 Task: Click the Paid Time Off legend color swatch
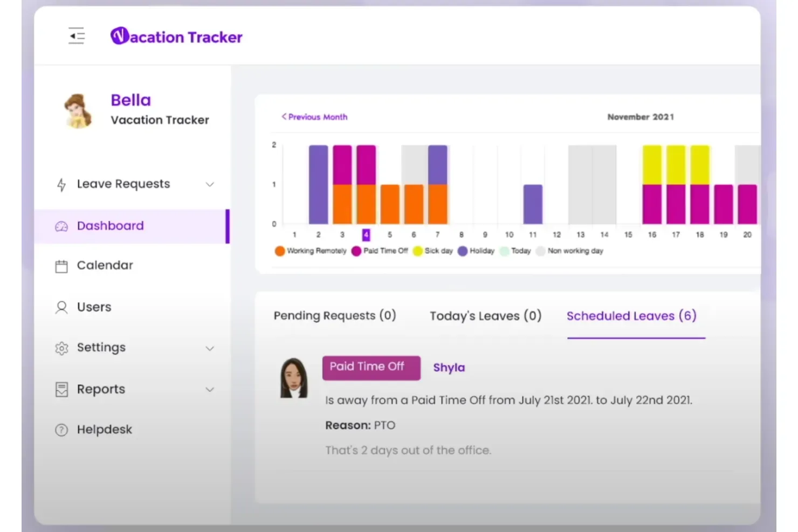click(356, 251)
